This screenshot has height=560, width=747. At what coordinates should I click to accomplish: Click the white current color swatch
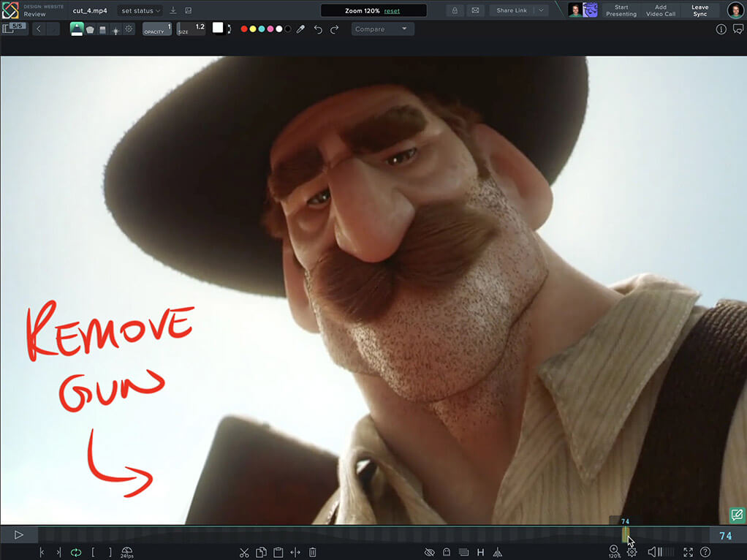point(218,28)
